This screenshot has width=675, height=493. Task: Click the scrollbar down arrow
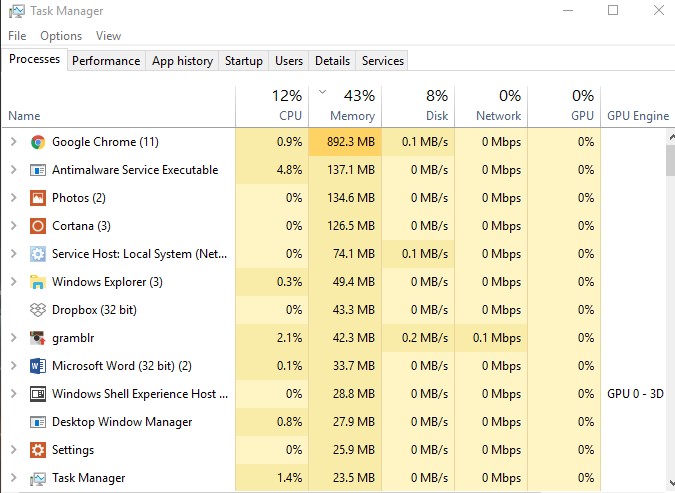(x=671, y=483)
